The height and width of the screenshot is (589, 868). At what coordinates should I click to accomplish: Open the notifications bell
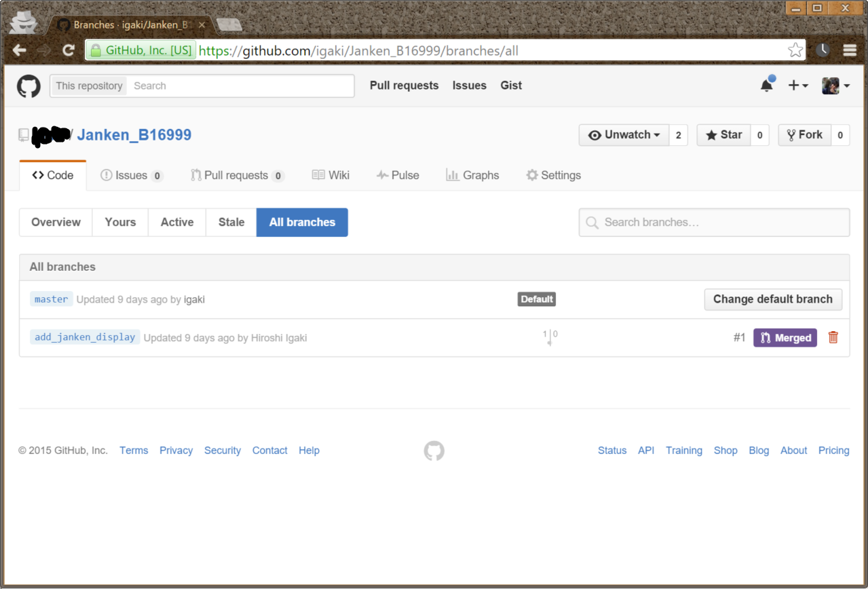(766, 85)
